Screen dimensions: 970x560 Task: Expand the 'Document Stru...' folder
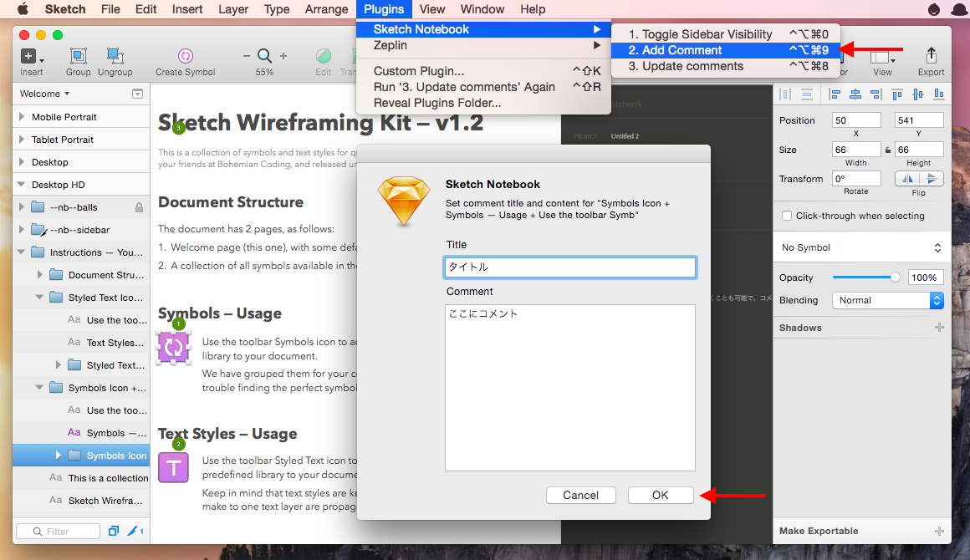39,275
